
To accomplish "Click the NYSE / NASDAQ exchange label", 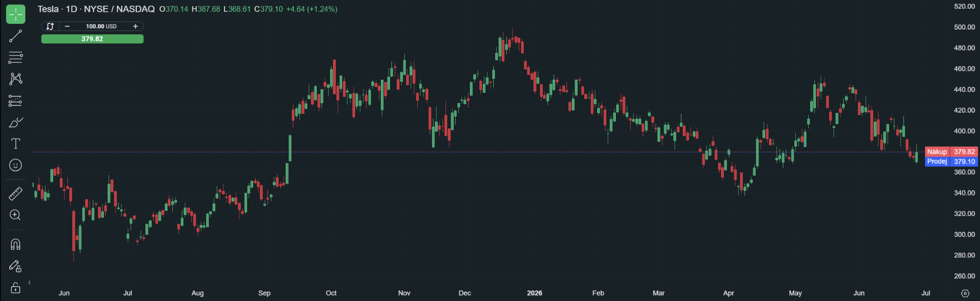I will (119, 9).
